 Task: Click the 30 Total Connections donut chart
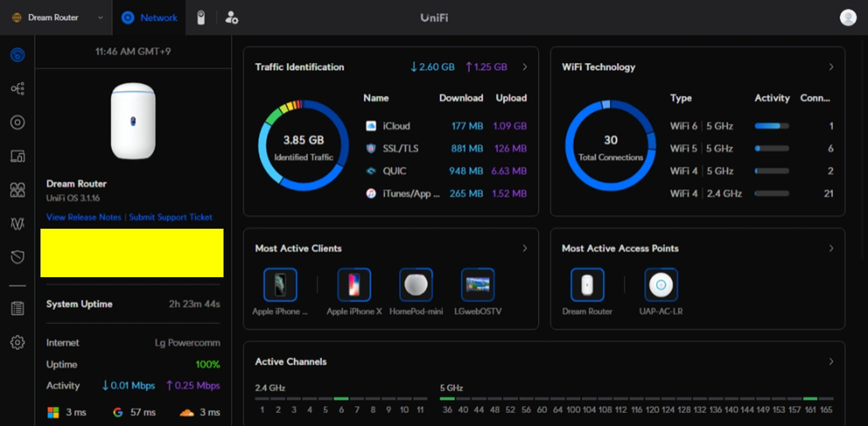point(610,145)
